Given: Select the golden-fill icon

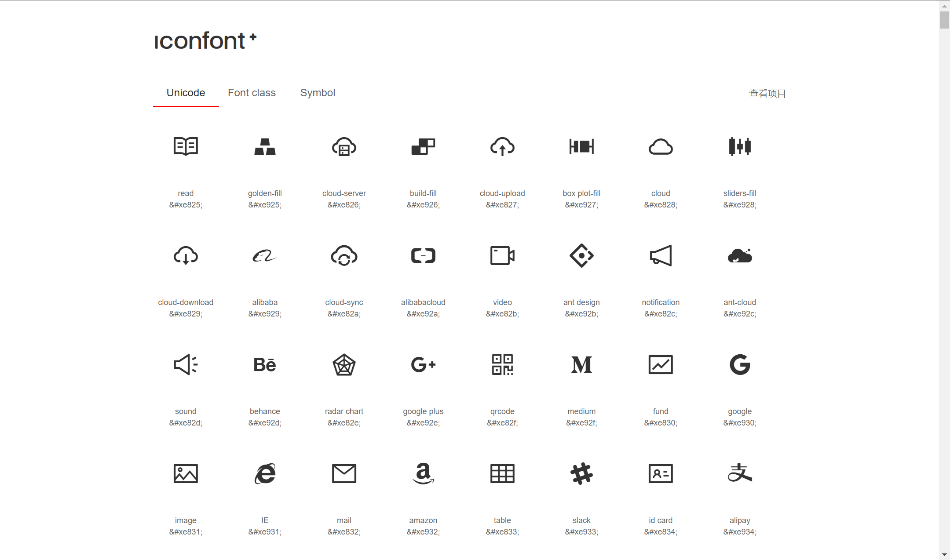Looking at the screenshot, I should [265, 146].
